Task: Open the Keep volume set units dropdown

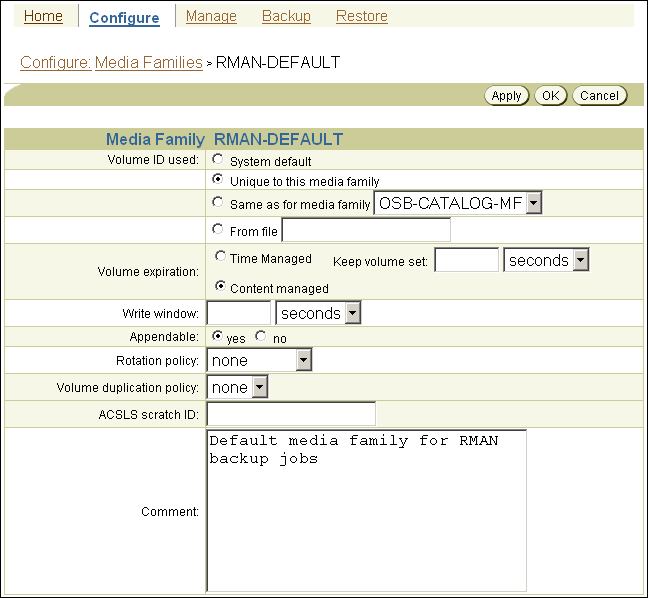Action: click(x=546, y=260)
